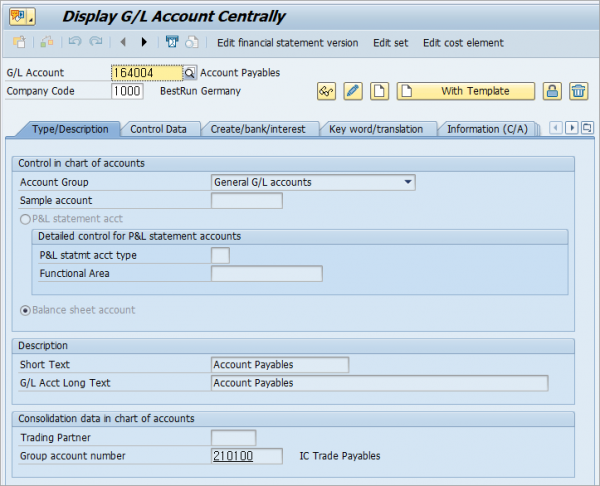Click group account number 210100
Viewport: 600px width, 486px height.
coord(233,456)
